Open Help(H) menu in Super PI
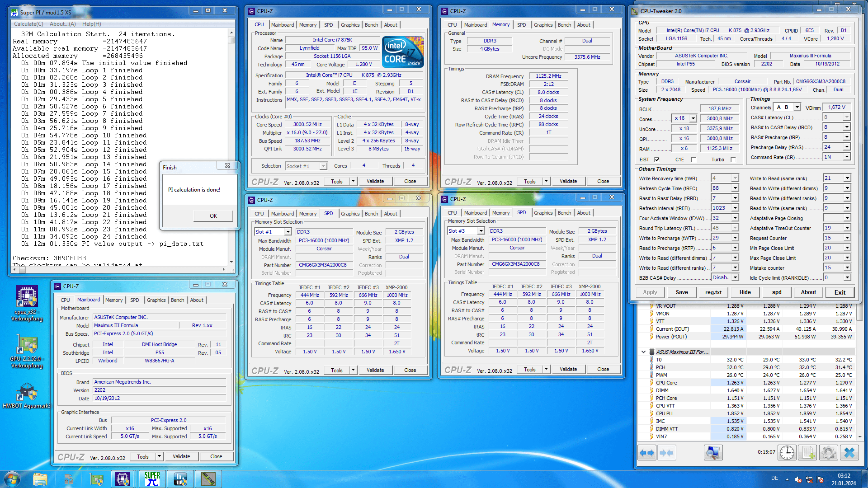The height and width of the screenshot is (488, 868). point(92,24)
